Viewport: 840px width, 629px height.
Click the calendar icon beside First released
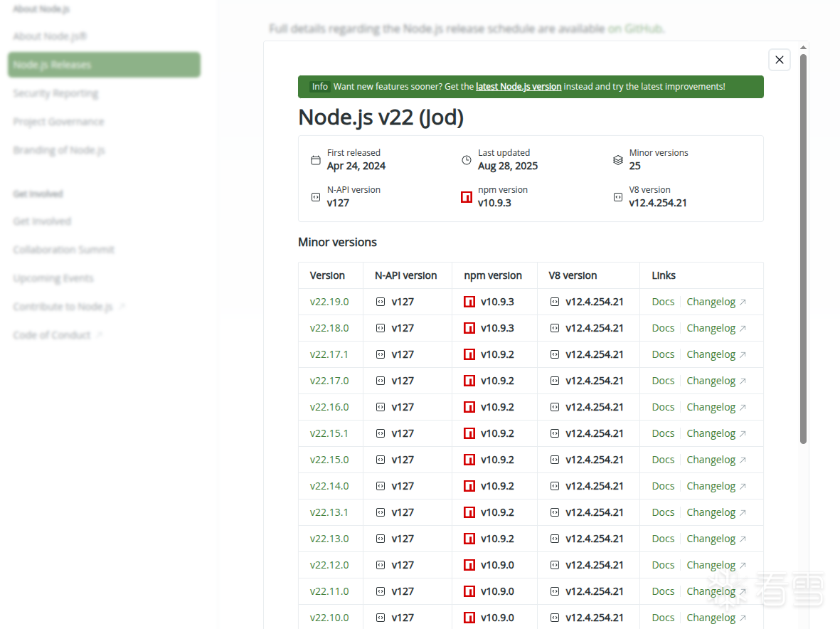coord(316,160)
